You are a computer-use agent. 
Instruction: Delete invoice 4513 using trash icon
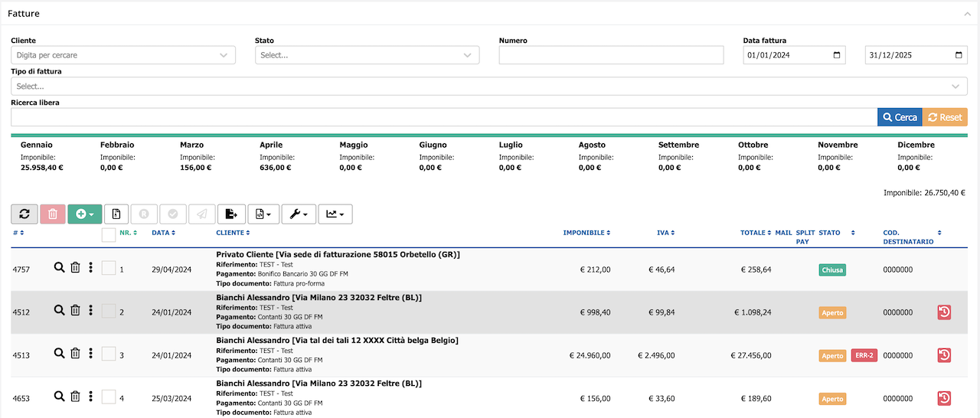pyautogui.click(x=75, y=353)
